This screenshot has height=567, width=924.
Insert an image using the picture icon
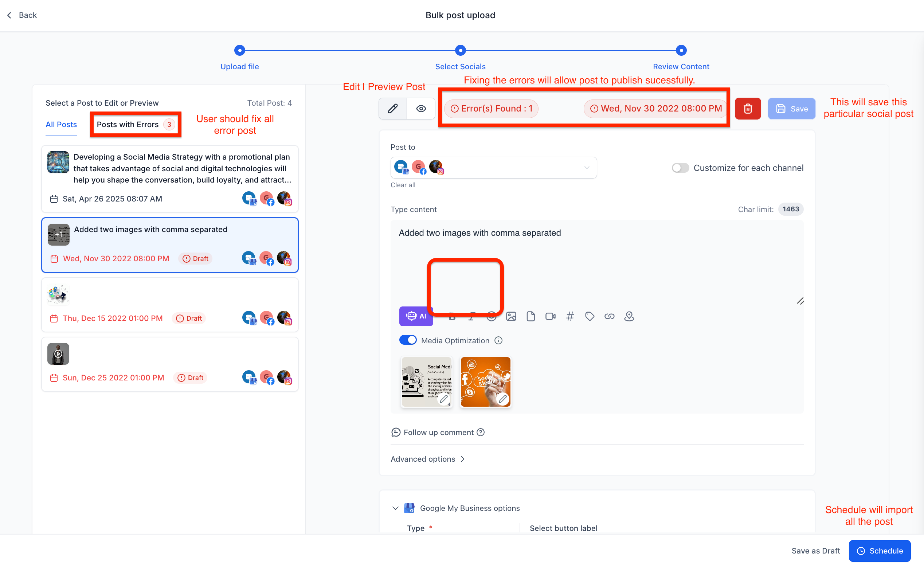[511, 317]
